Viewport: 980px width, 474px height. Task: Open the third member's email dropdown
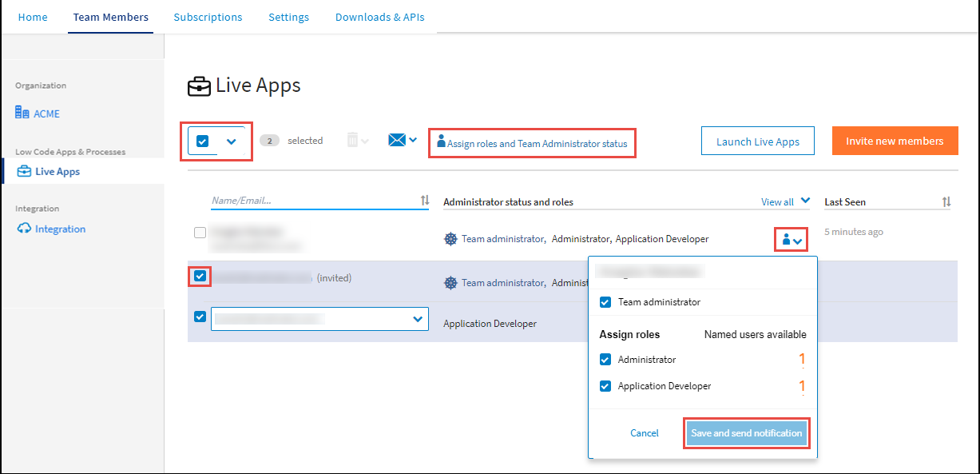pyautogui.click(x=417, y=319)
